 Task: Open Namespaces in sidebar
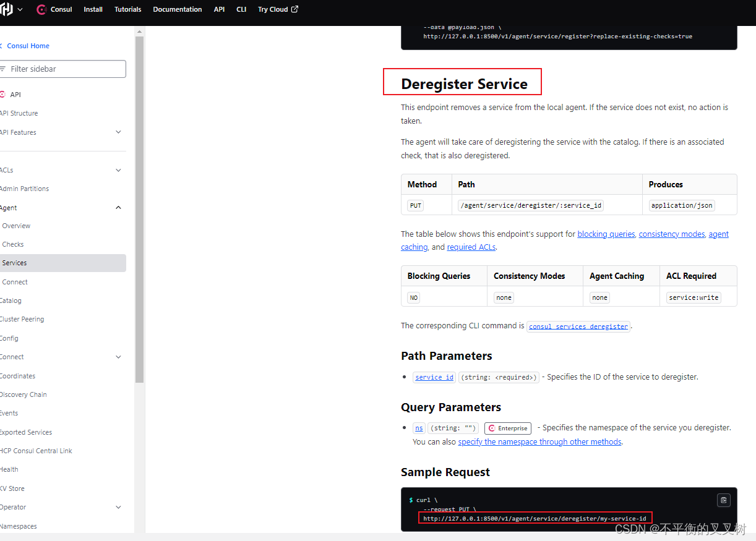[19, 526]
